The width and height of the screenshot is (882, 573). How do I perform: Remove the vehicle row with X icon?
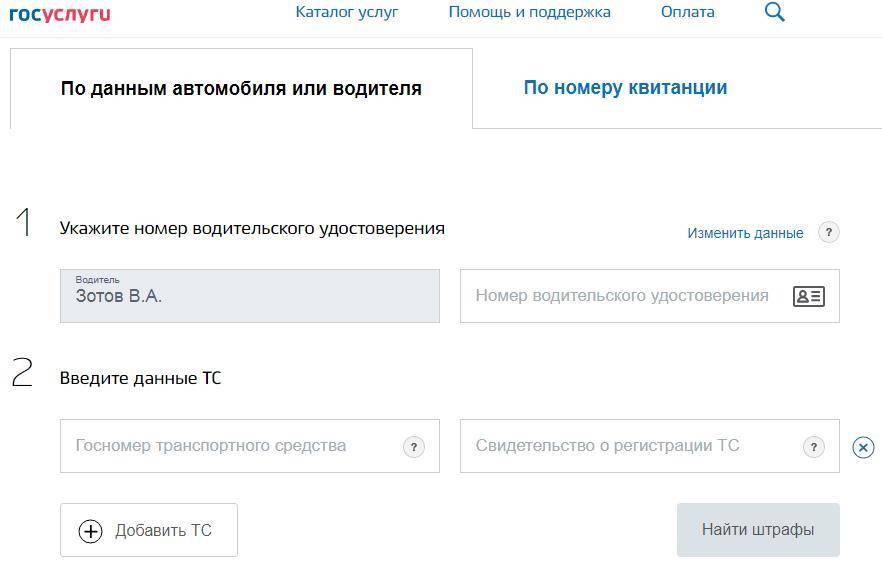863,447
